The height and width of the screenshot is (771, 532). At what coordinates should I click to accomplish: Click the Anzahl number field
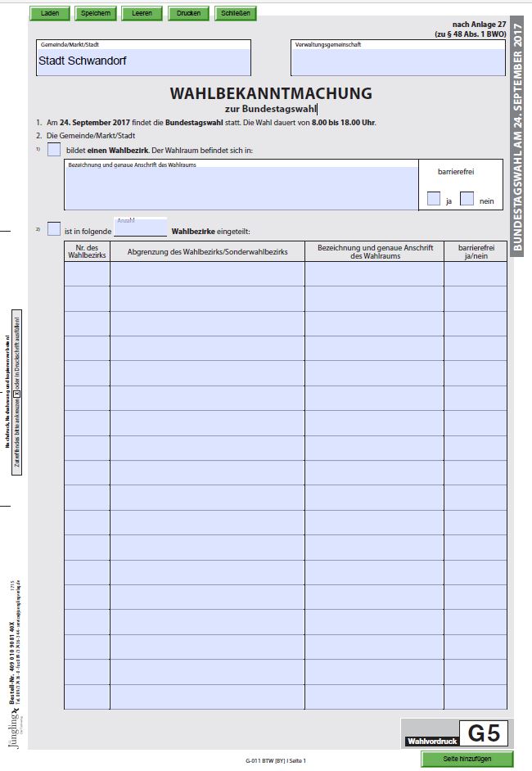[140, 228]
